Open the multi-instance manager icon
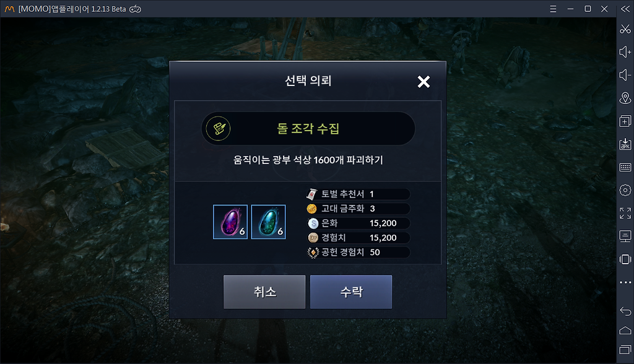Viewport: 634px width, 364px height. [625, 121]
